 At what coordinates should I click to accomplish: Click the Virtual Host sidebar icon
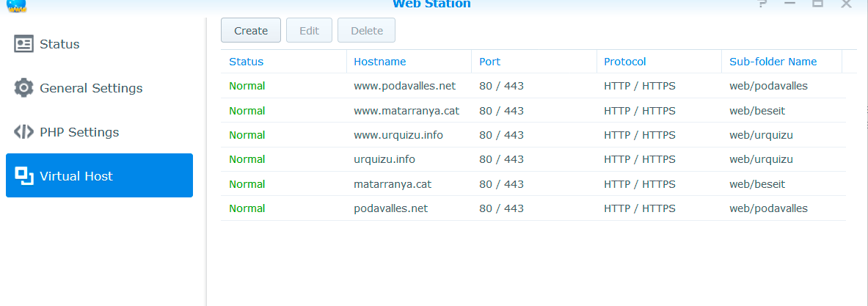coord(24,175)
